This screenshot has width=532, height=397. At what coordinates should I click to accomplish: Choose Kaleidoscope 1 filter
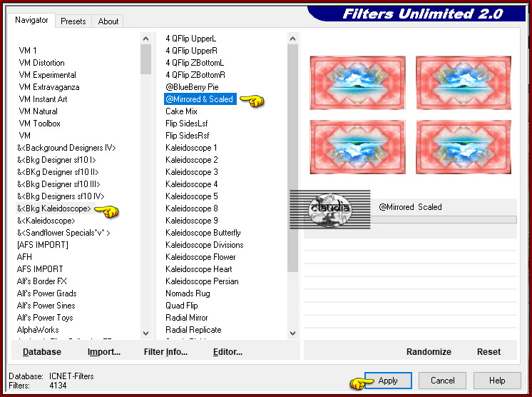coord(191,148)
